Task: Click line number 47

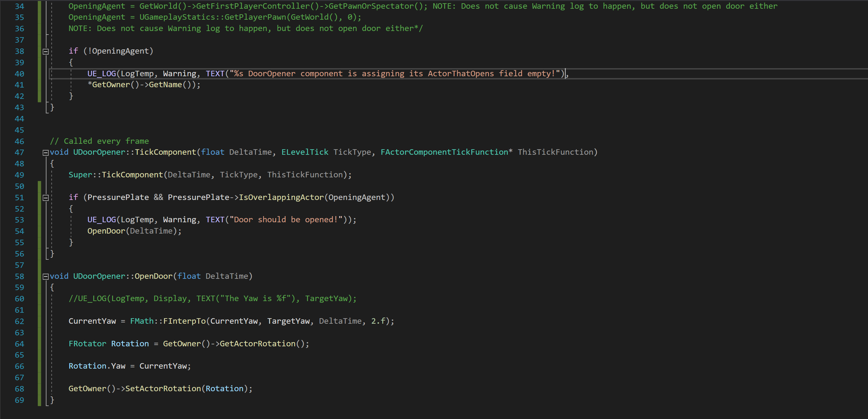Action: [x=20, y=152]
